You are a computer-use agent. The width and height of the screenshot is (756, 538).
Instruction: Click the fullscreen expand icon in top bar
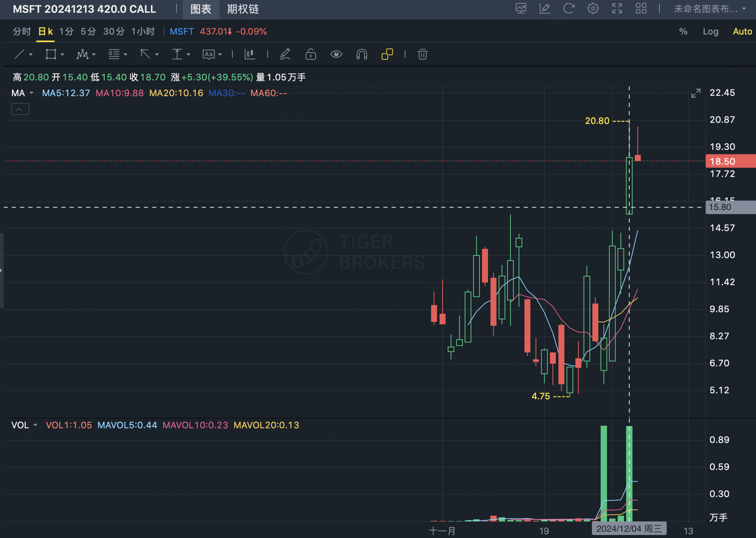(617, 9)
